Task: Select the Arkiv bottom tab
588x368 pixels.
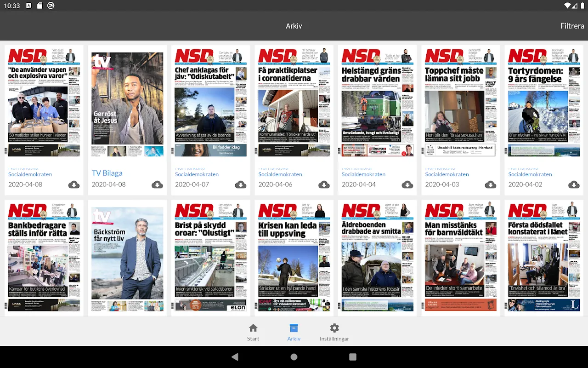Action: [294, 332]
